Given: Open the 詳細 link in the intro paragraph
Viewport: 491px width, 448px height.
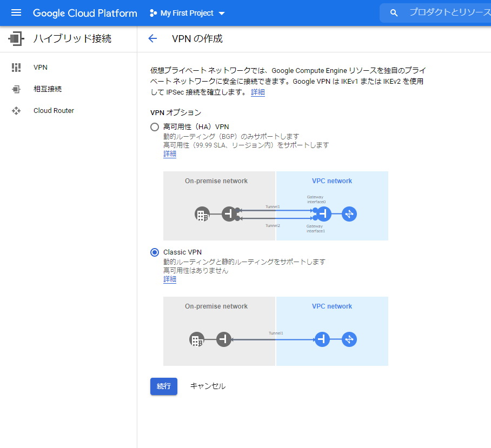Looking at the screenshot, I should point(258,92).
